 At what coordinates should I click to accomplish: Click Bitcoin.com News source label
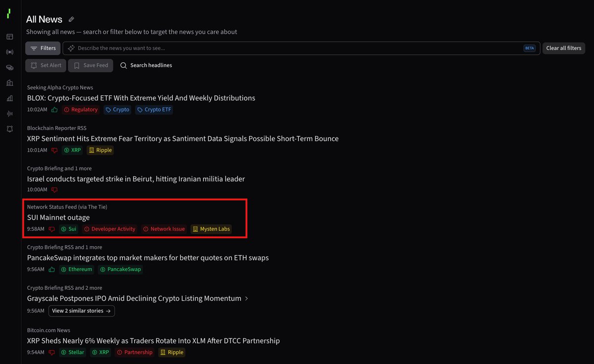click(x=49, y=330)
